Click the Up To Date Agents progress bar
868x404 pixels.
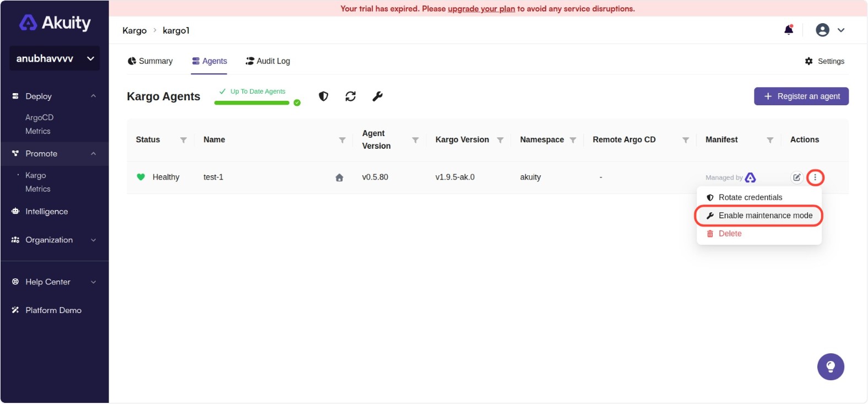[252, 103]
